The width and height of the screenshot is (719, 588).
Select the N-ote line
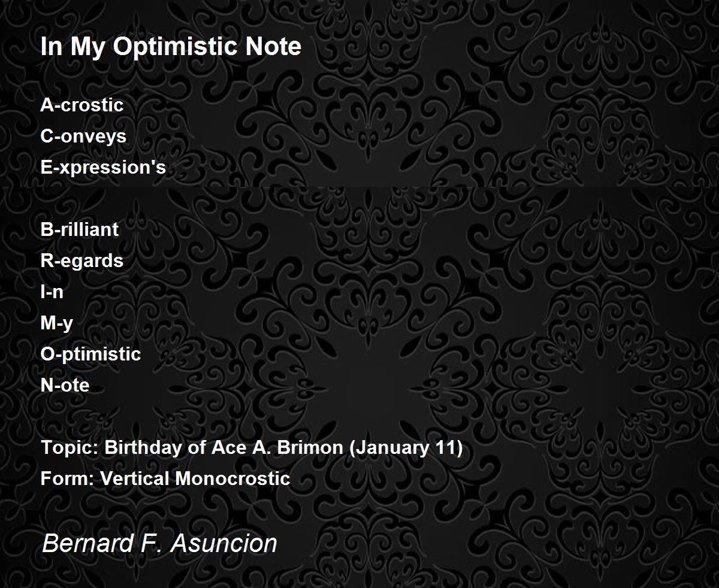(x=65, y=385)
